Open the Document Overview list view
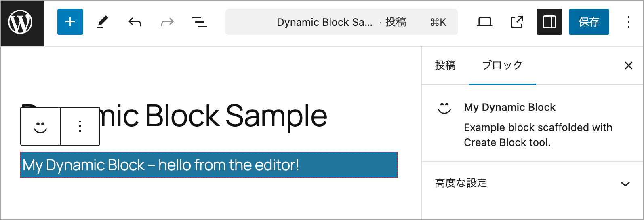 pos(200,22)
